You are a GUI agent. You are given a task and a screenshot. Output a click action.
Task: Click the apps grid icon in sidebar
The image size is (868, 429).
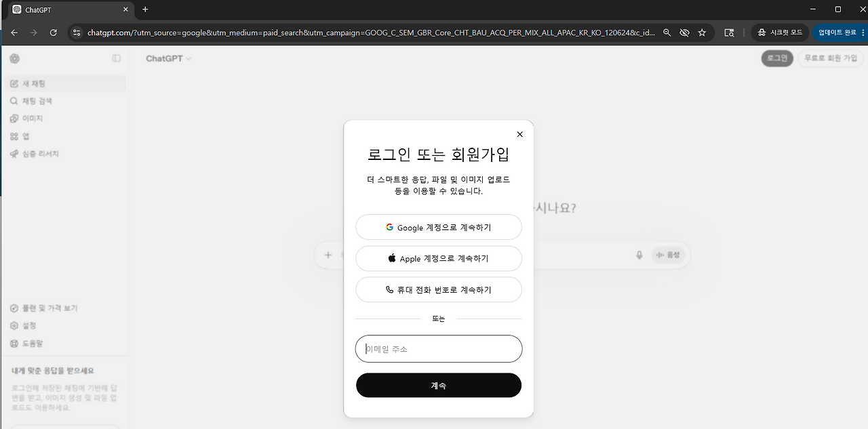14,136
